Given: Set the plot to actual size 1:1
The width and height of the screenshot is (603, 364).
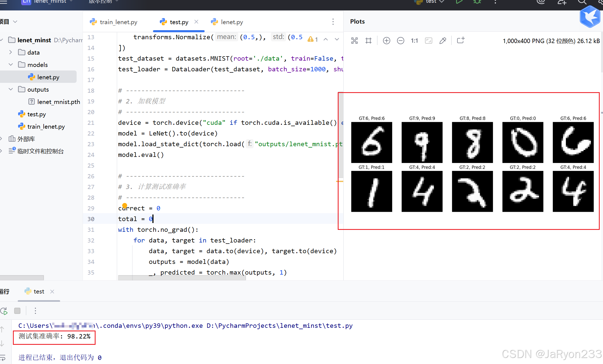Looking at the screenshot, I should pos(414,41).
